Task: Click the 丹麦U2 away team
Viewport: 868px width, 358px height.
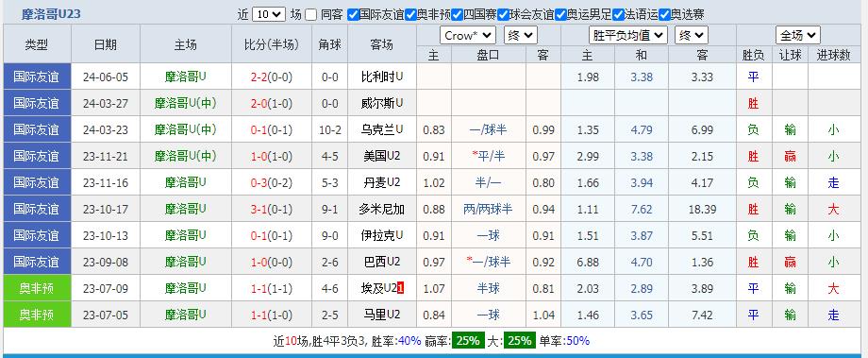Action: coord(381,182)
